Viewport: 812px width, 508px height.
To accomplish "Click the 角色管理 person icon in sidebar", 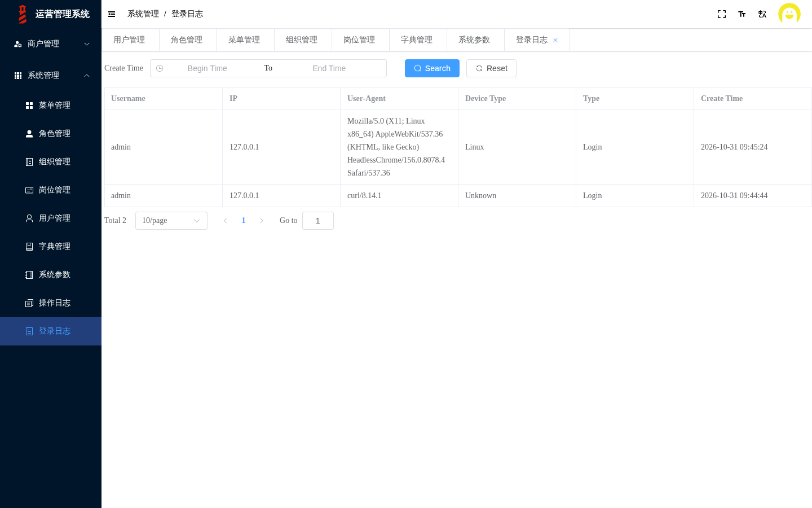I will point(29,134).
